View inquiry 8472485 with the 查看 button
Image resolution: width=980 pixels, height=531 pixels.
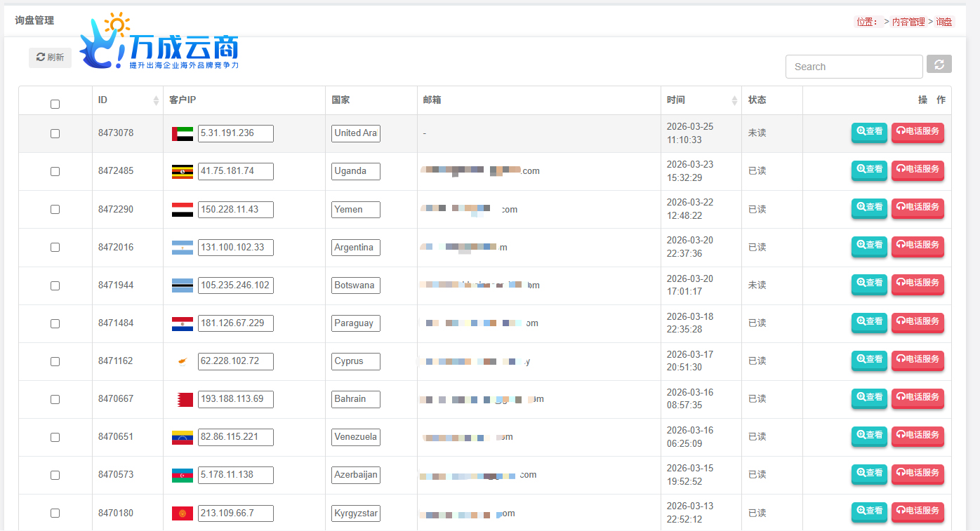coord(869,169)
